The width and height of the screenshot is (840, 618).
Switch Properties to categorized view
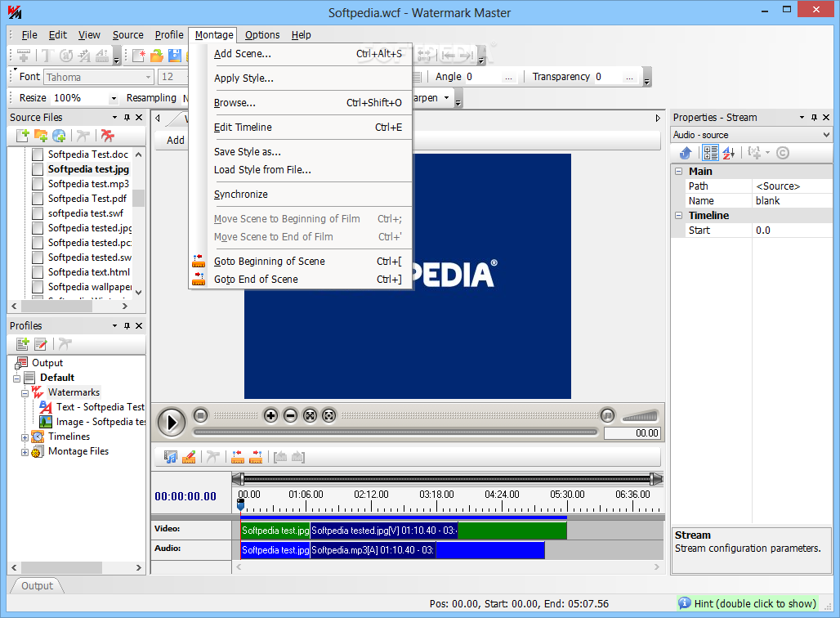click(x=710, y=154)
